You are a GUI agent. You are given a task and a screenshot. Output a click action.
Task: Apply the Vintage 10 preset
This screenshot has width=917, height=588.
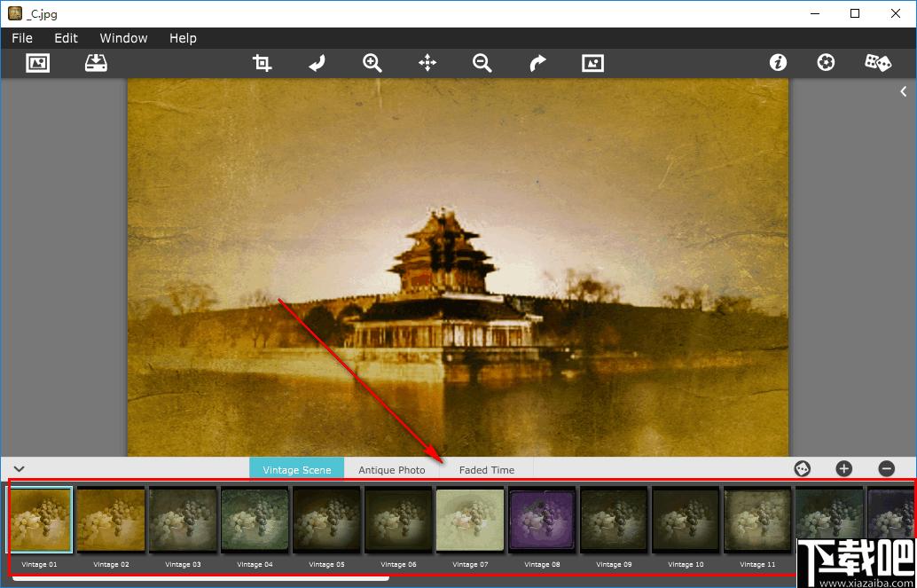tap(686, 520)
